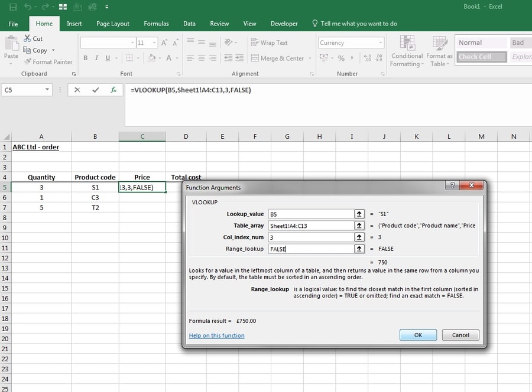This screenshot has height=392, width=532.
Task: Click the Align Left icon
Action: (190, 58)
